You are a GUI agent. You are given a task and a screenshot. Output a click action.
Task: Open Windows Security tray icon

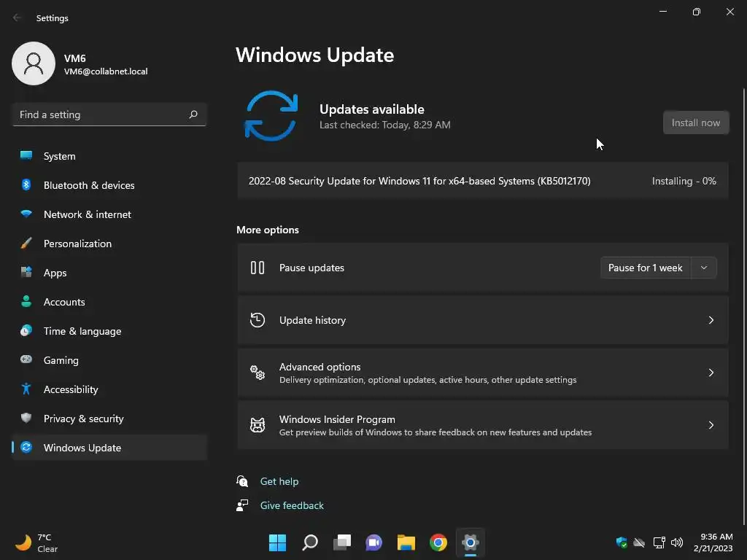click(x=622, y=542)
